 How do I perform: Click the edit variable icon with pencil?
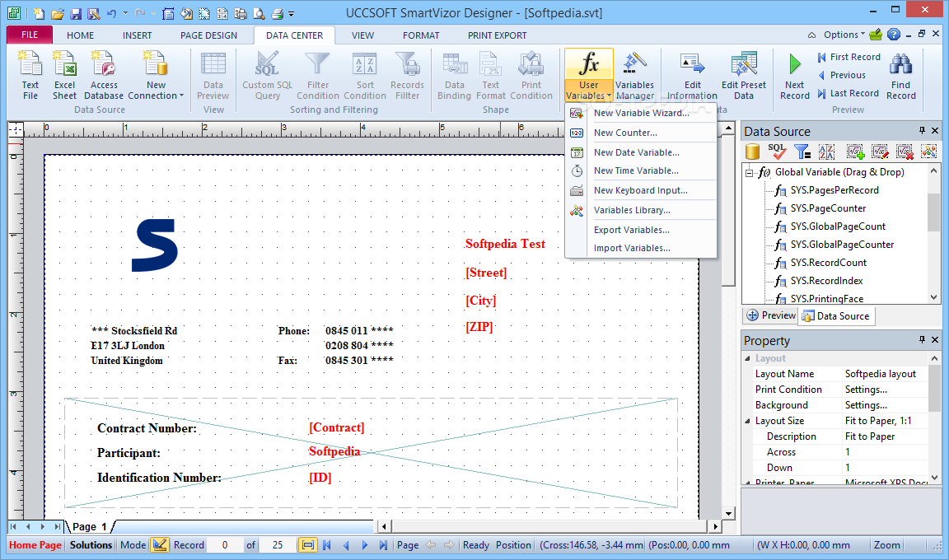pos(880,152)
